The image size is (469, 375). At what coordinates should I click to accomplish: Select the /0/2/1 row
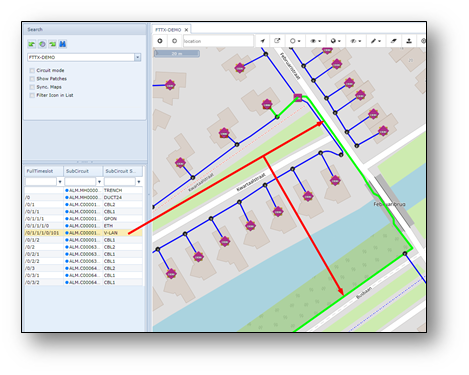tap(84, 254)
